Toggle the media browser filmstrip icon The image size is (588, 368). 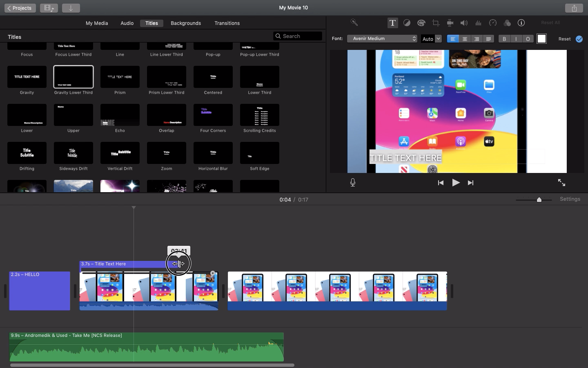[49, 8]
